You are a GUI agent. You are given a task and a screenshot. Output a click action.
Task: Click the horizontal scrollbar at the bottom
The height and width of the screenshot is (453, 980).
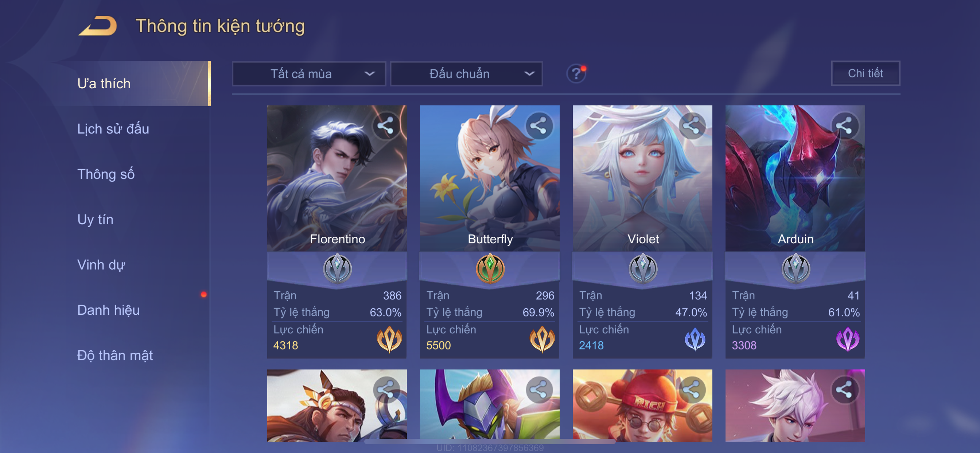coord(490,442)
